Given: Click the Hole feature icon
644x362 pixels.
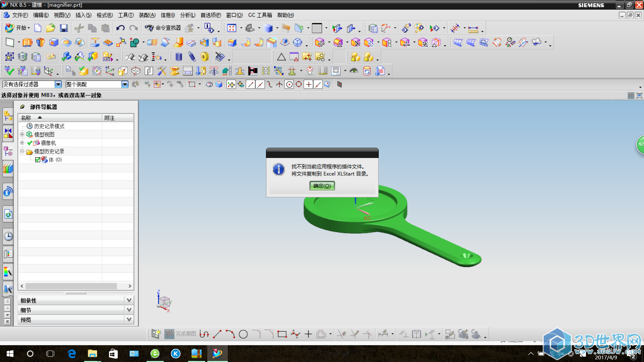Looking at the screenshot, I should pyautogui.click(x=53, y=43).
